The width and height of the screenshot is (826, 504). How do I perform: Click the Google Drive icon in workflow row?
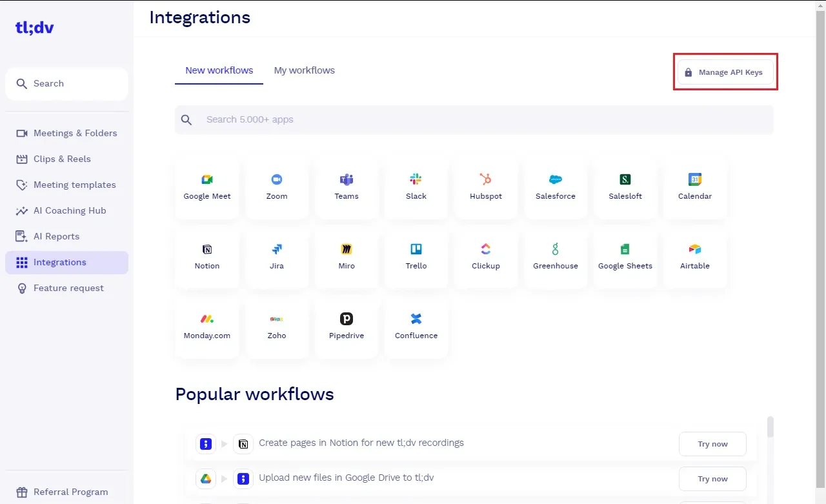[206, 479]
